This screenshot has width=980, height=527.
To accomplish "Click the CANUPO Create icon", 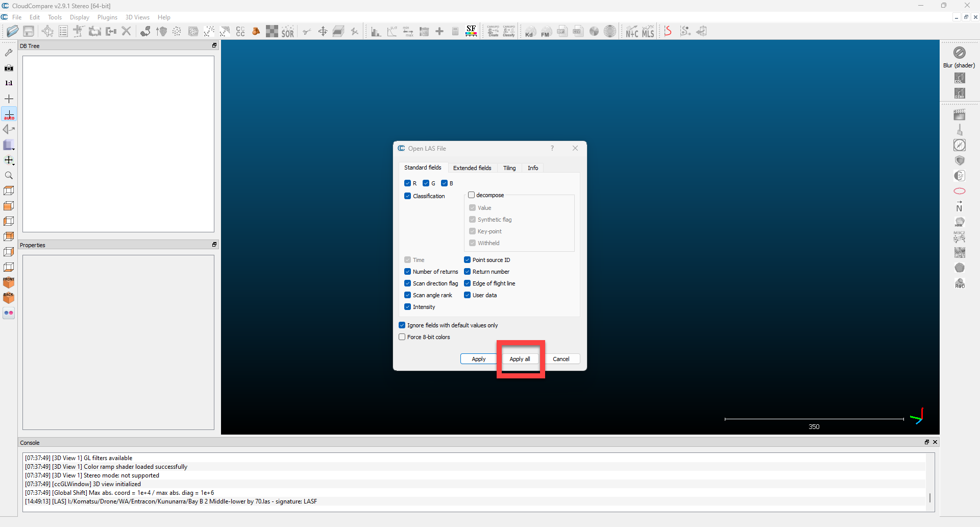I will 493,32.
